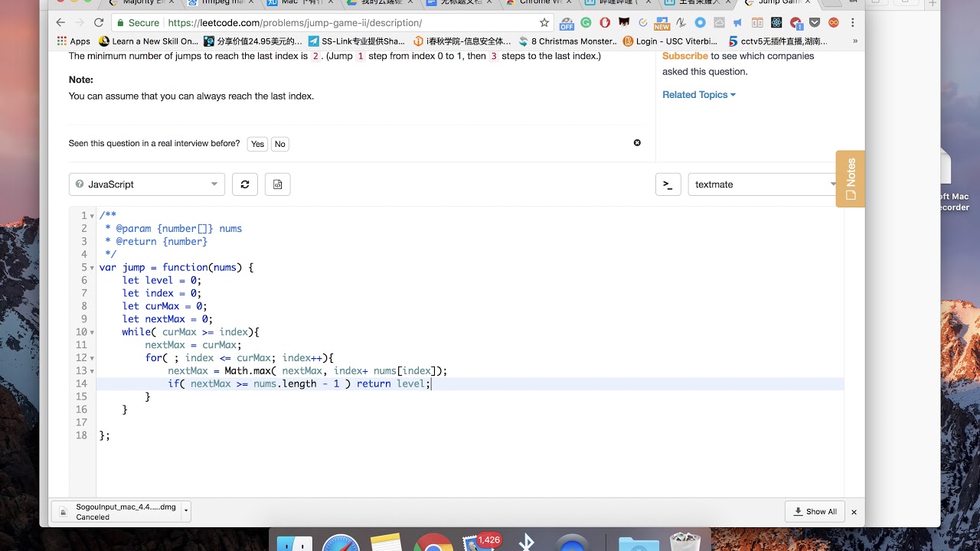Open the SogouInput dmg download item

point(117,511)
